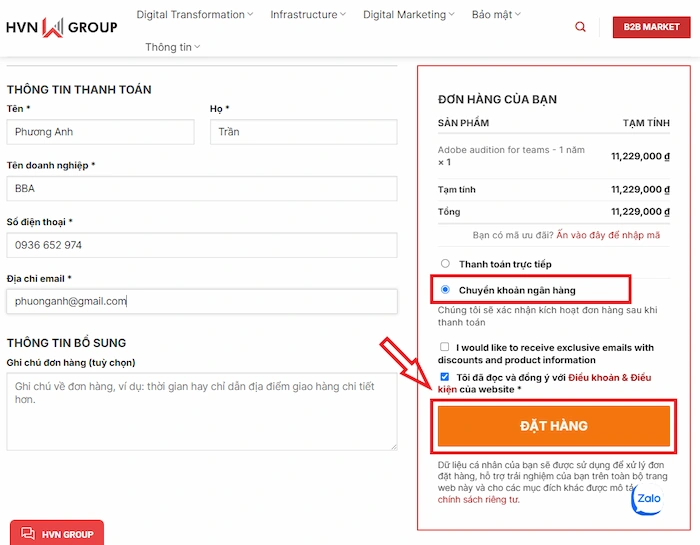Click the HVN GROUP chat widget
Screen dimensions: 700x545
(x=57, y=533)
